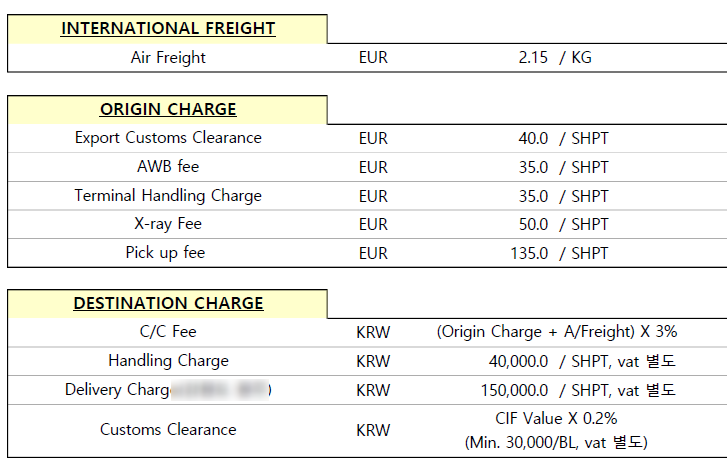Click the AWB fee label cell
This screenshot has height=464, width=727.
[x=168, y=167]
